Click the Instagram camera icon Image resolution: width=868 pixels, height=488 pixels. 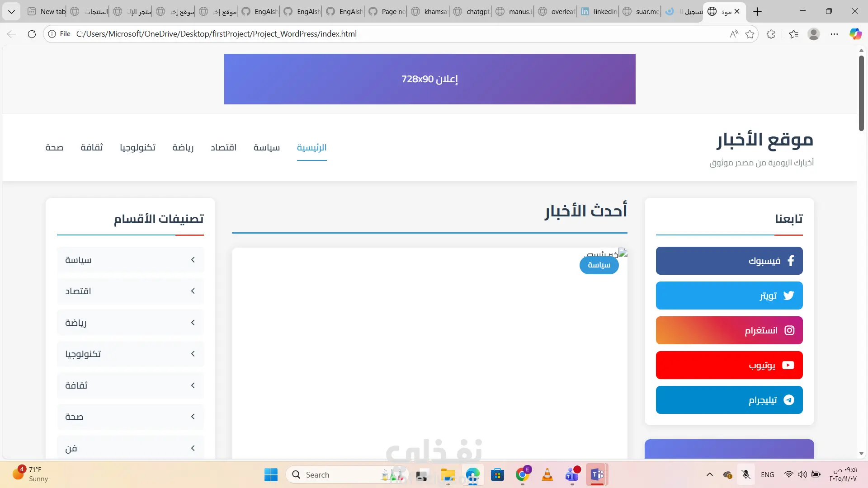(789, 330)
